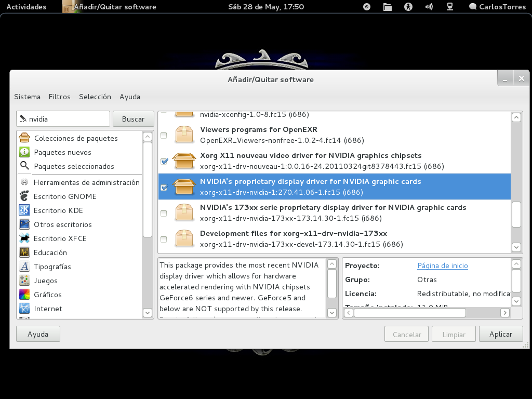Open the Filtros menu
Image resolution: width=532 pixels, height=399 pixels.
point(59,97)
